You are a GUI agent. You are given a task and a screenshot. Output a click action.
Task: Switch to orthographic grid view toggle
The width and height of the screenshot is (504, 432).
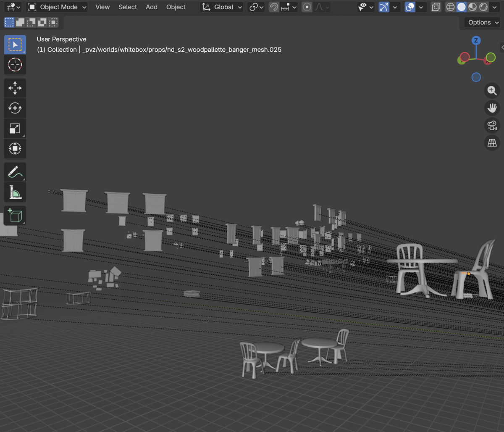(492, 143)
